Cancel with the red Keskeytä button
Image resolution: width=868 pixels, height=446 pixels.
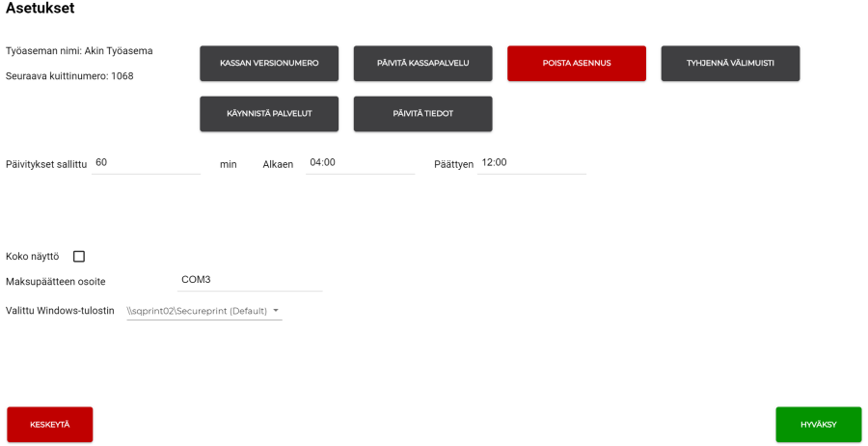coord(50,425)
